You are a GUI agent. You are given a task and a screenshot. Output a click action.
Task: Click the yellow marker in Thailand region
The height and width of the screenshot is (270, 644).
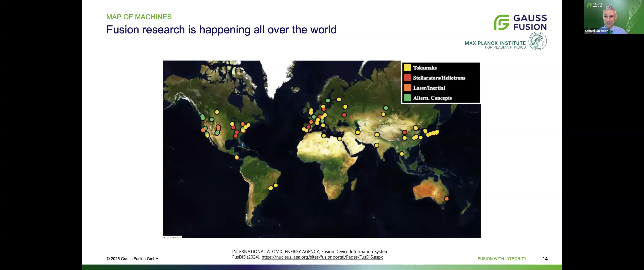[402, 154]
